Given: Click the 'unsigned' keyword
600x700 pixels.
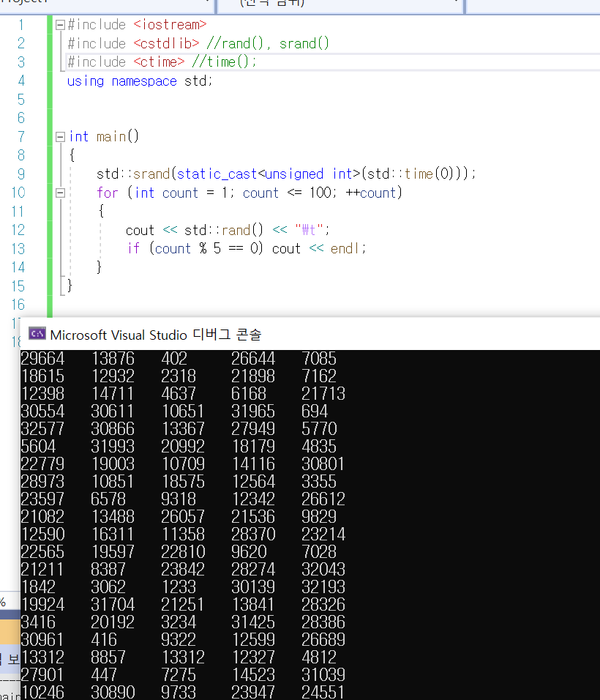Looking at the screenshot, I should [x=294, y=174].
